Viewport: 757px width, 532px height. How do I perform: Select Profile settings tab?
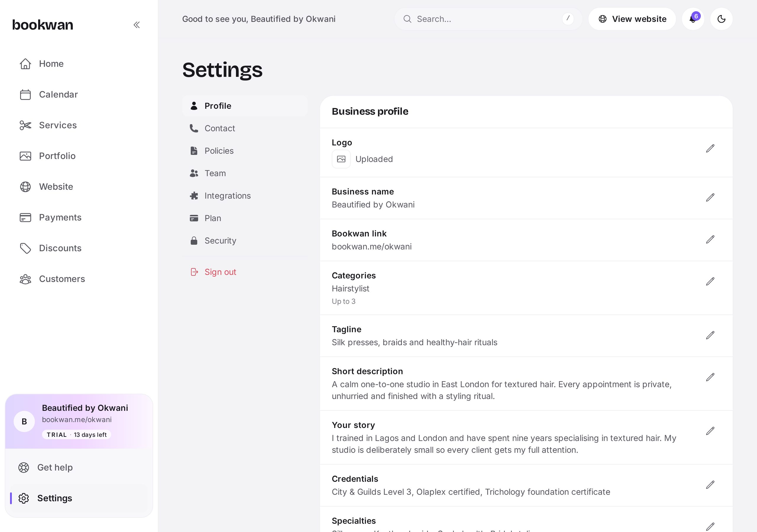[245, 106]
